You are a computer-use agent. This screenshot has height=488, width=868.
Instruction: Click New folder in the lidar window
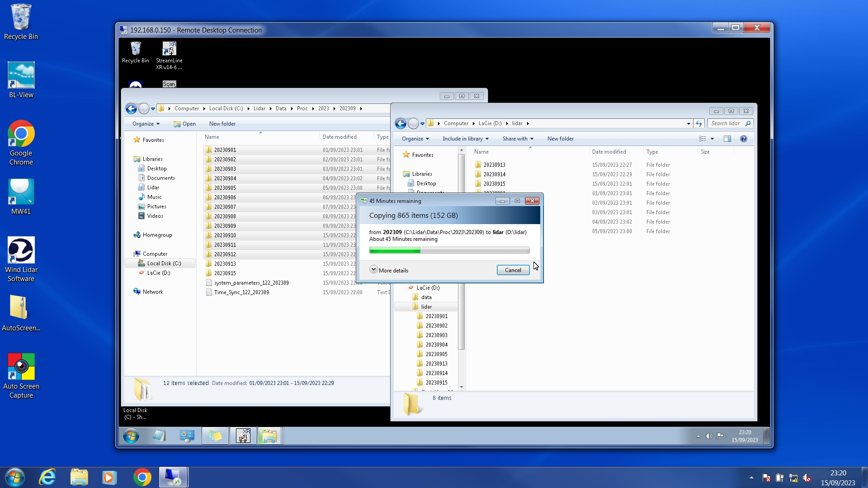(x=560, y=139)
